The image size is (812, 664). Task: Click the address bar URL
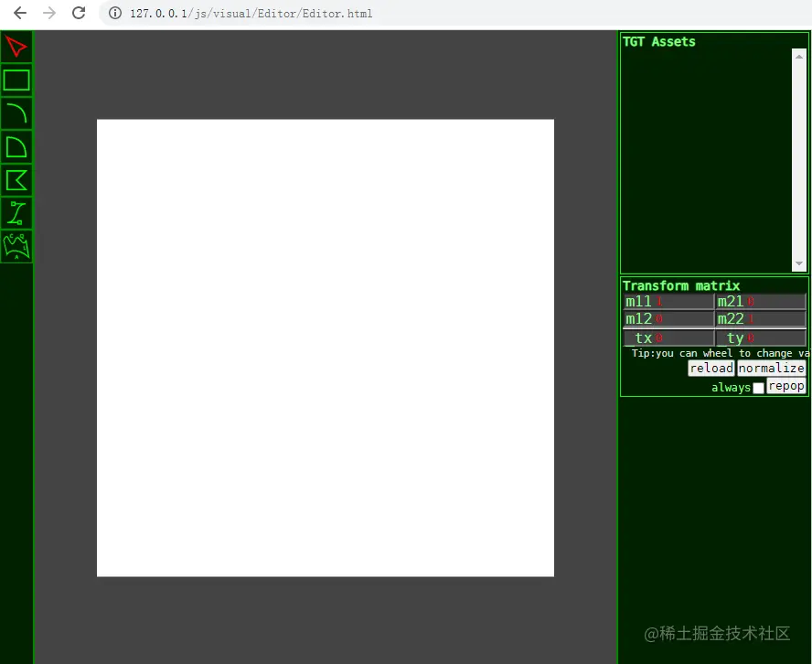point(251,14)
